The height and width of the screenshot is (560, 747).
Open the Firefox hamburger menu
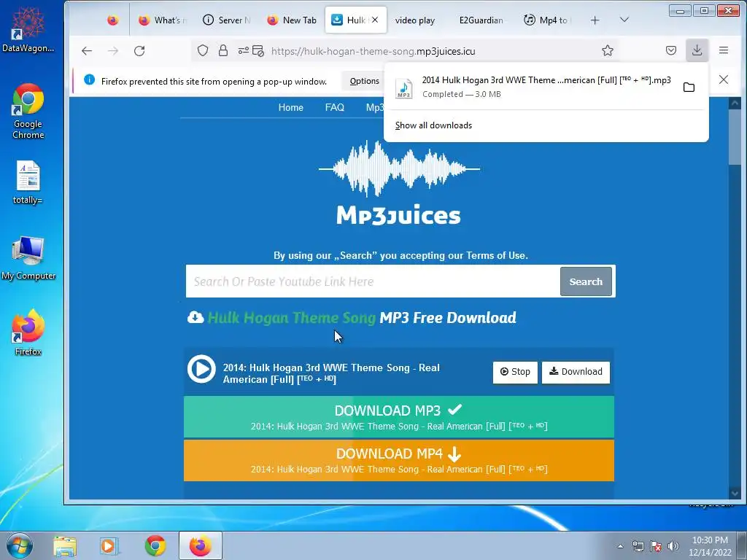pyautogui.click(x=724, y=50)
